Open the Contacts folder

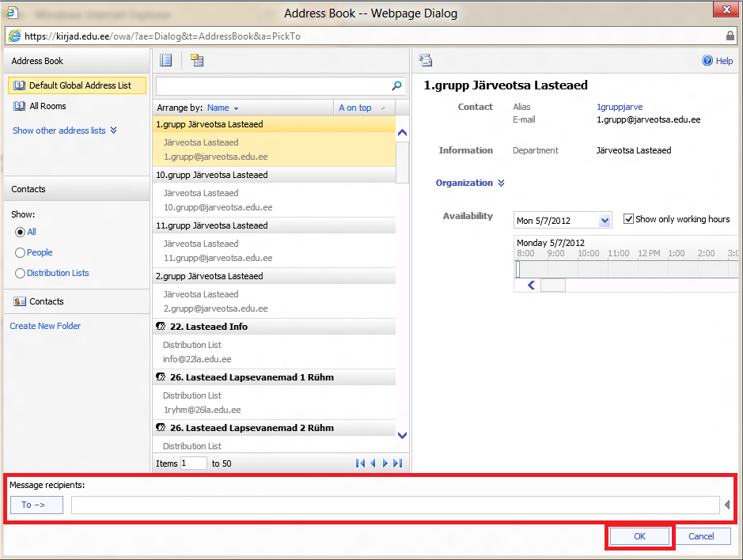click(x=47, y=301)
